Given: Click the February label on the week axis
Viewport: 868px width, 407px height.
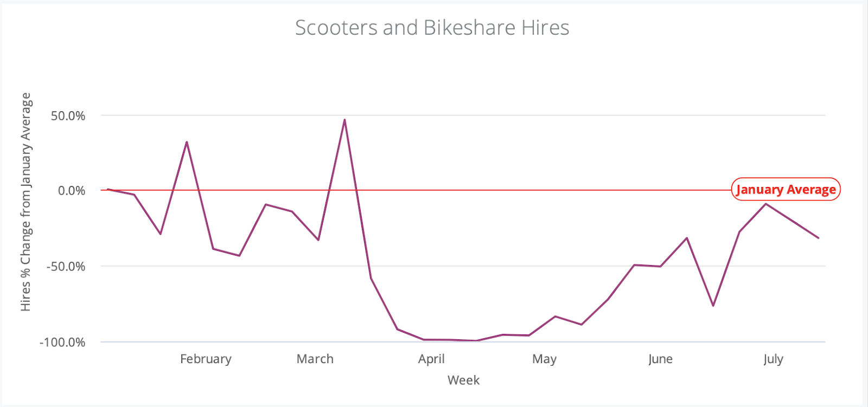Looking at the screenshot, I should [x=206, y=359].
